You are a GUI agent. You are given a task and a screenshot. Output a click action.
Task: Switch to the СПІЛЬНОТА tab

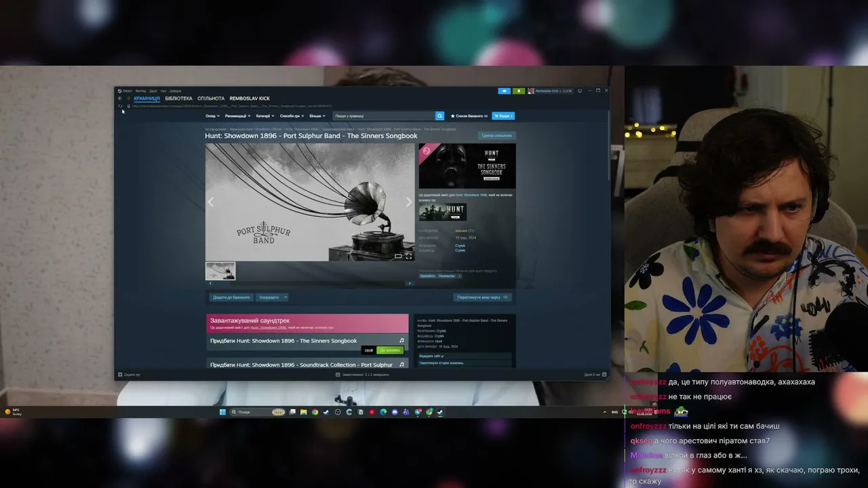click(211, 98)
